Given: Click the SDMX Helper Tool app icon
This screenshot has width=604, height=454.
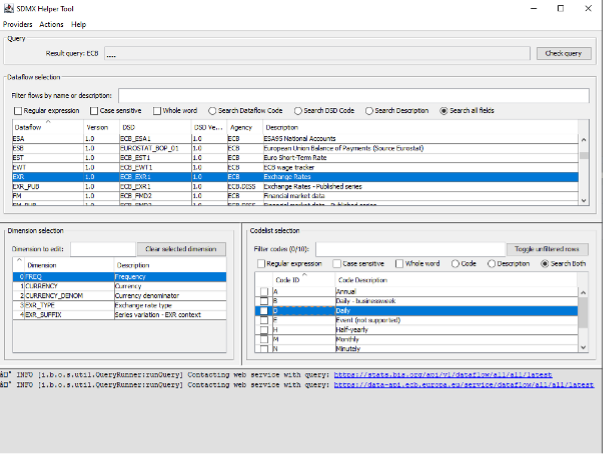Looking at the screenshot, I should (8, 7).
